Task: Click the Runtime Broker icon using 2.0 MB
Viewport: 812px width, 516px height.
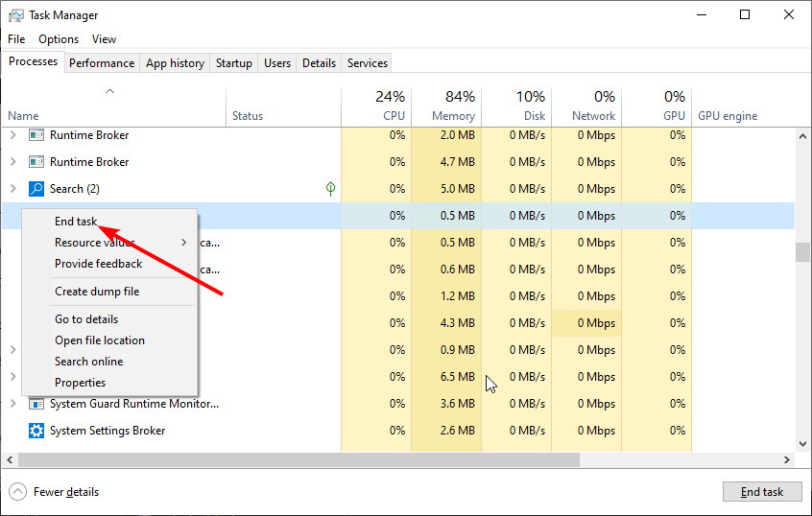Action: tap(36, 135)
